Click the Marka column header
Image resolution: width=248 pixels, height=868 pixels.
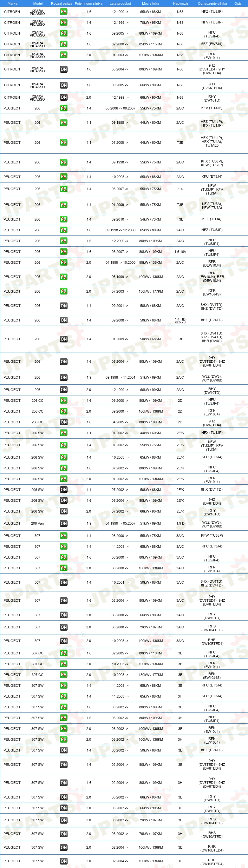[x=12, y=3]
